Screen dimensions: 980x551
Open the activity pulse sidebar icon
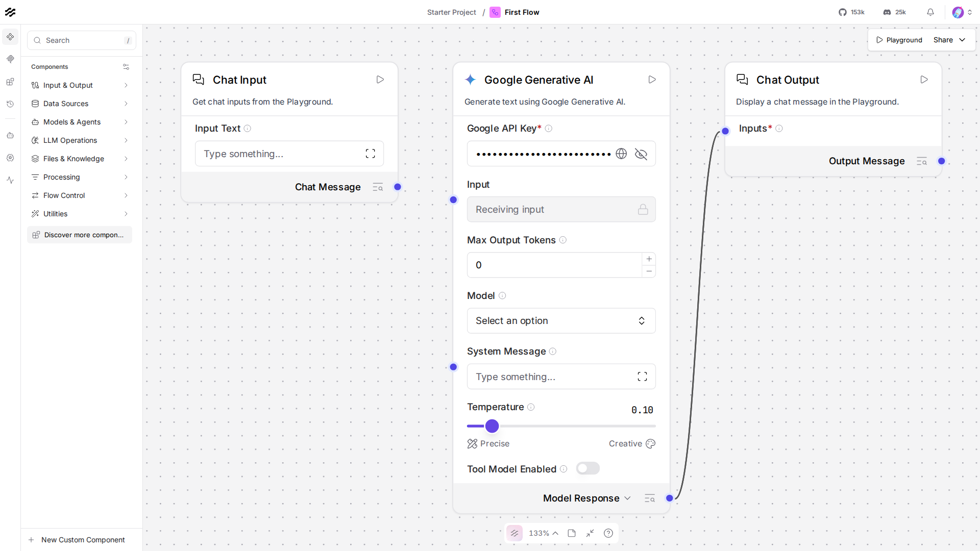pos(10,180)
